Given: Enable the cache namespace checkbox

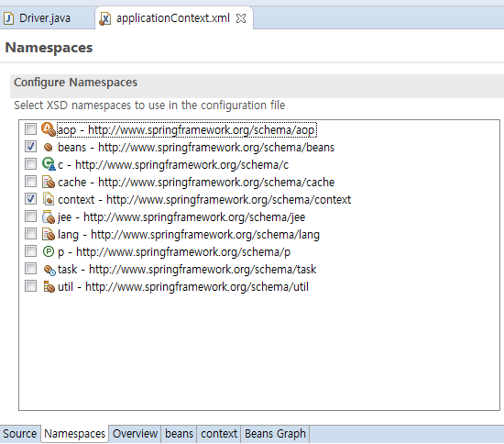Looking at the screenshot, I should tap(30, 182).
